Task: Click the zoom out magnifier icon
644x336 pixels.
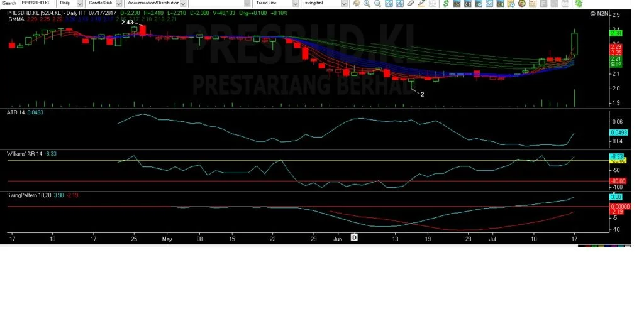Action: click(x=377, y=3)
